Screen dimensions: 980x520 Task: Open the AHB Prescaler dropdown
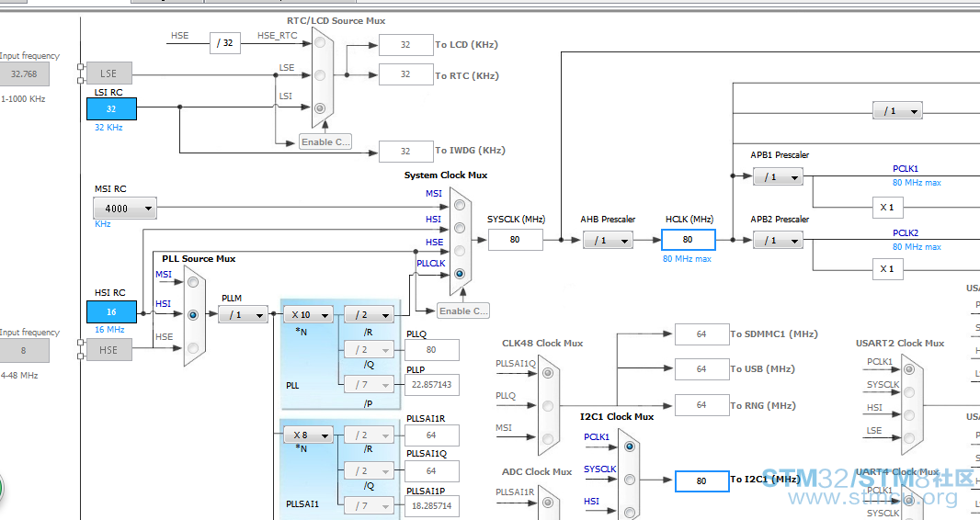click(608, 240)
